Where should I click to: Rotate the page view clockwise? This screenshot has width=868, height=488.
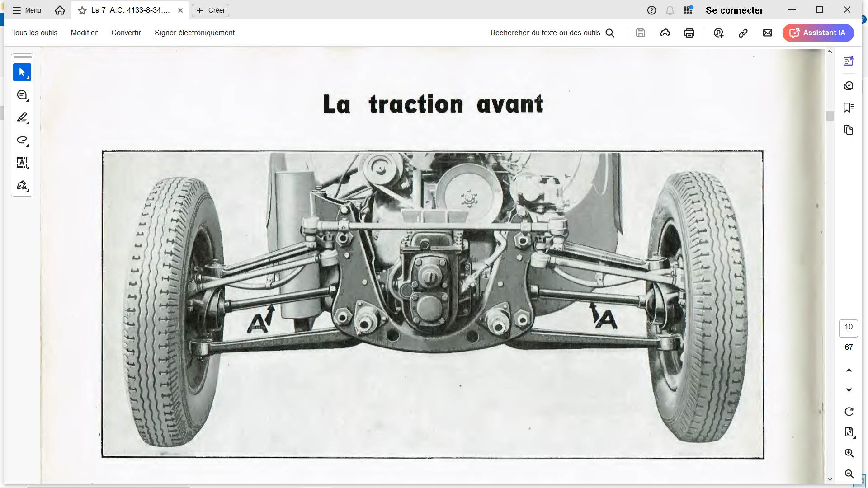pyautogui.click(x=849, y=412)
